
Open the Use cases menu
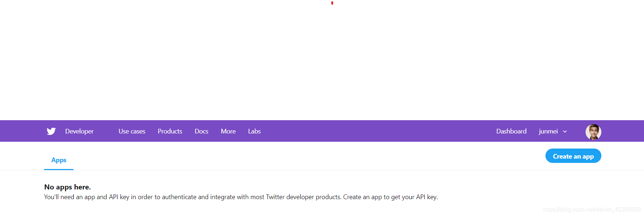132,131
